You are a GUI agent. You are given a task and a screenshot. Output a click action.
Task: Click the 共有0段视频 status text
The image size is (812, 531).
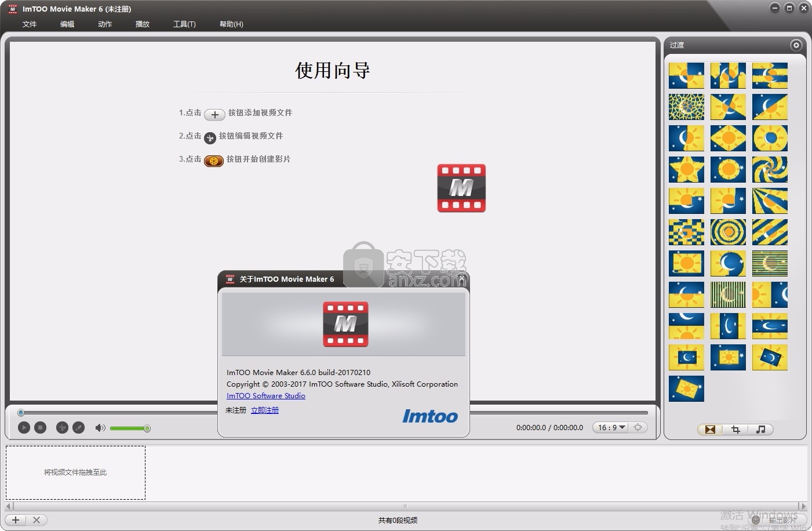[x=398, y=521]
